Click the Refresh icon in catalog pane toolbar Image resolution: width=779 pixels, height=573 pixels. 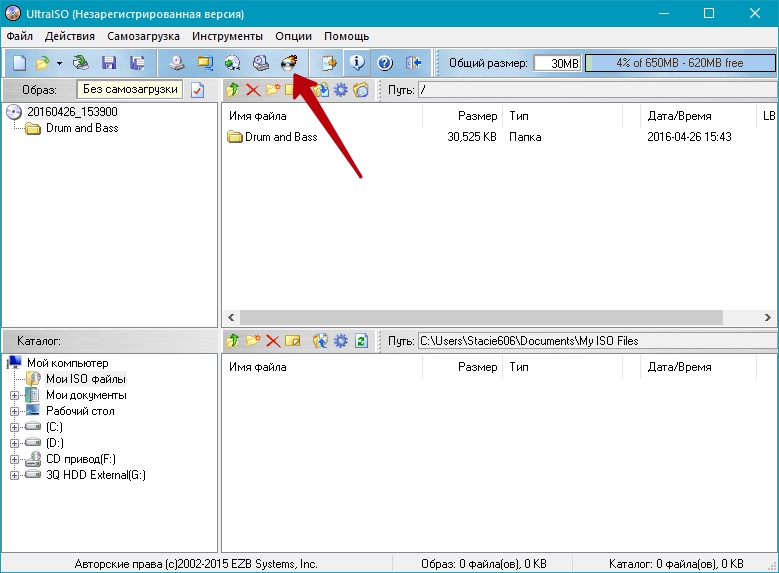coord(361,341)
